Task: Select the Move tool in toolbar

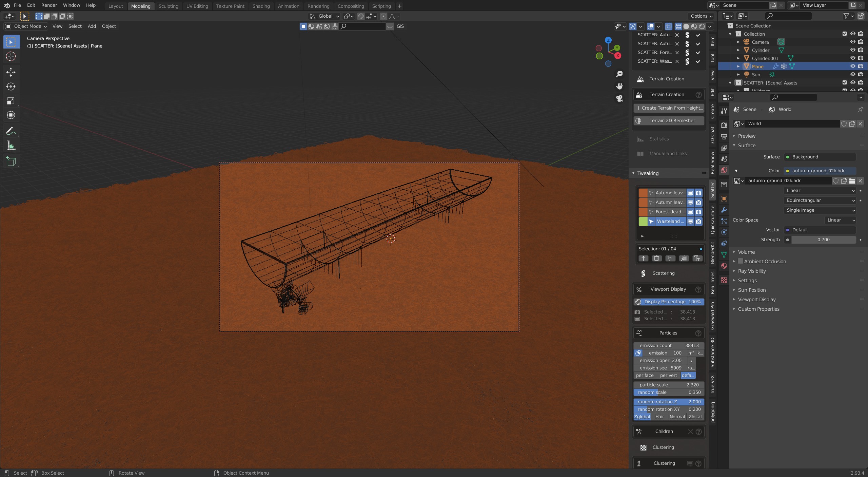Action: pos(11,72)
